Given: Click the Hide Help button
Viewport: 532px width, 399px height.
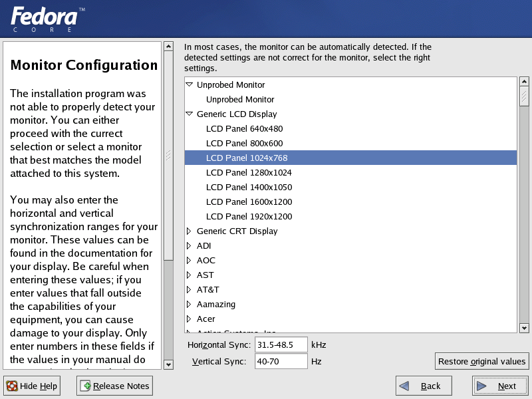Looking at the screenshot, I should [32, 386].
